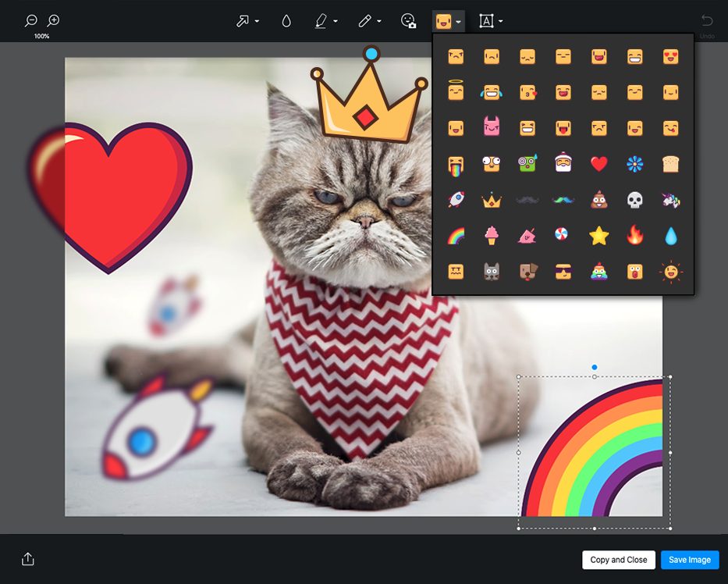Open the text tool dropdown

click(500, 22)
